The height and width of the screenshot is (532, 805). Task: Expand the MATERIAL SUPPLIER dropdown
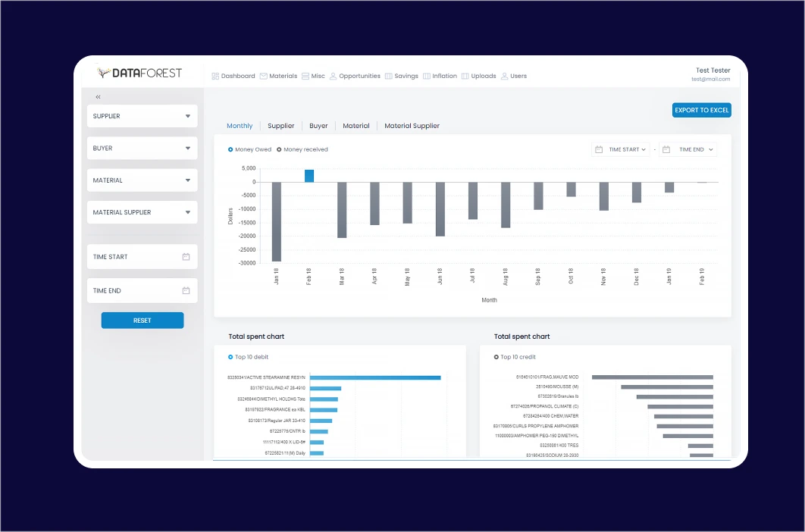pyautogui.click(x=141, y=212)
